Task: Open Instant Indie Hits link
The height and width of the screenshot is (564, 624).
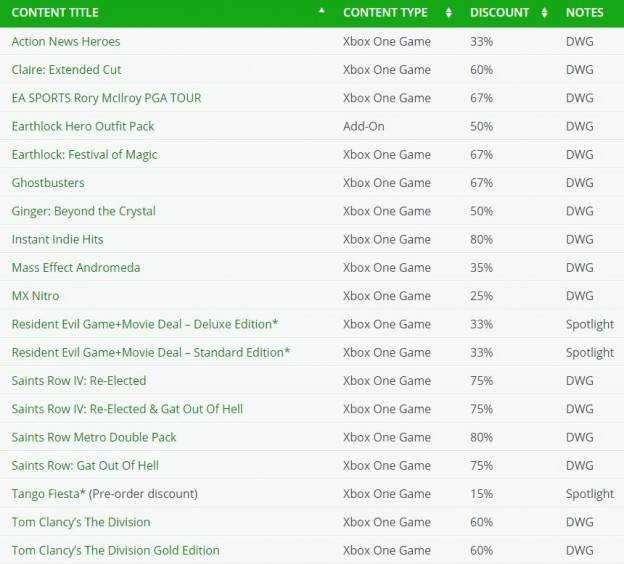Action: point(57,239)
